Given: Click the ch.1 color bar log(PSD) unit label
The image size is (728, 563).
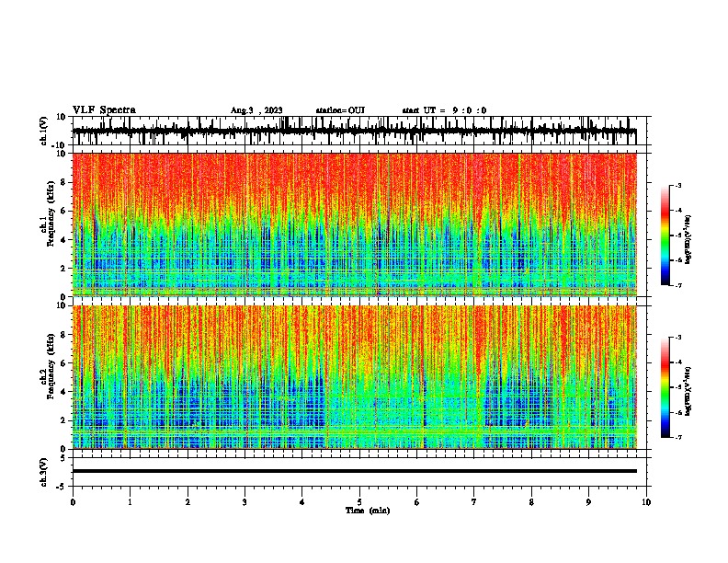Looking at the screenshot, I should click(688, 239).
